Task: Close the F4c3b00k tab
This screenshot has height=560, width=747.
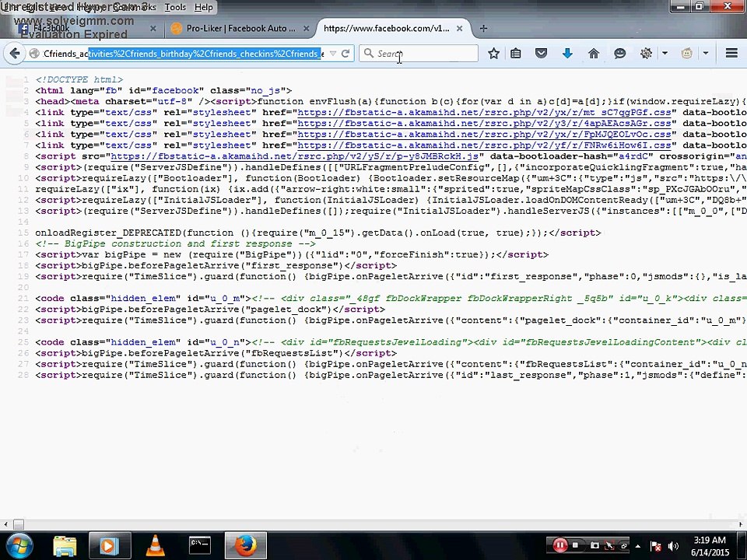Action: [x=153, y=29]
